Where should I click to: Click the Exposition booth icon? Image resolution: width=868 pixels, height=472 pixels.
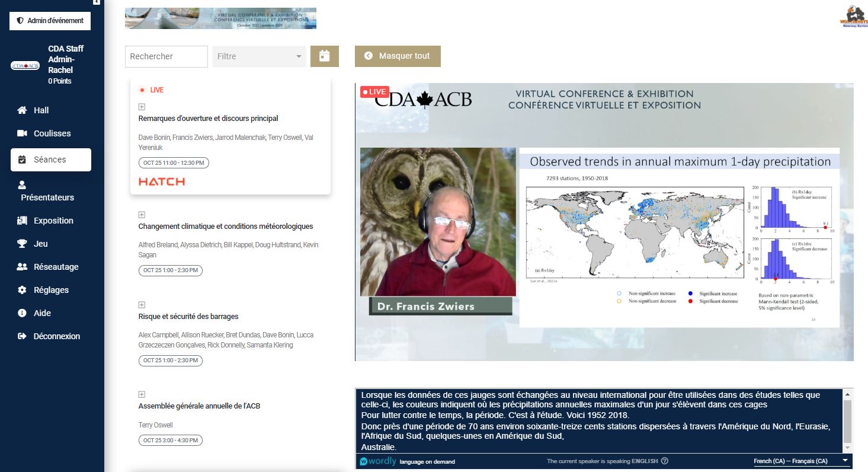click(23, 221)
